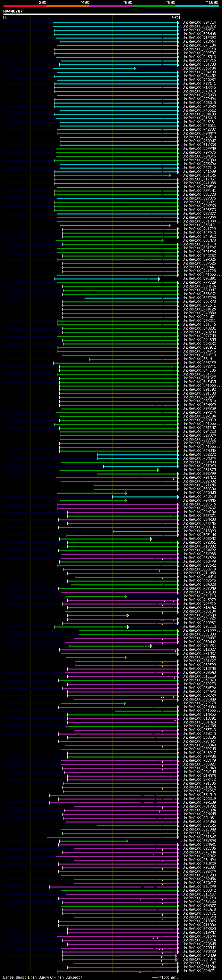The image size is (222, 980).
Task: Select hit label UniRef100_B9Z082
Action: pos(199,481)
